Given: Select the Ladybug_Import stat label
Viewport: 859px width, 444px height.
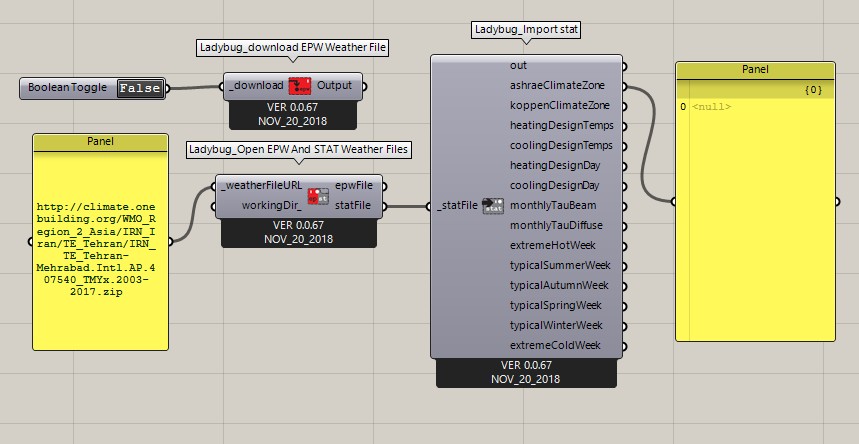Looking at the screenshot, I should 526,30.
